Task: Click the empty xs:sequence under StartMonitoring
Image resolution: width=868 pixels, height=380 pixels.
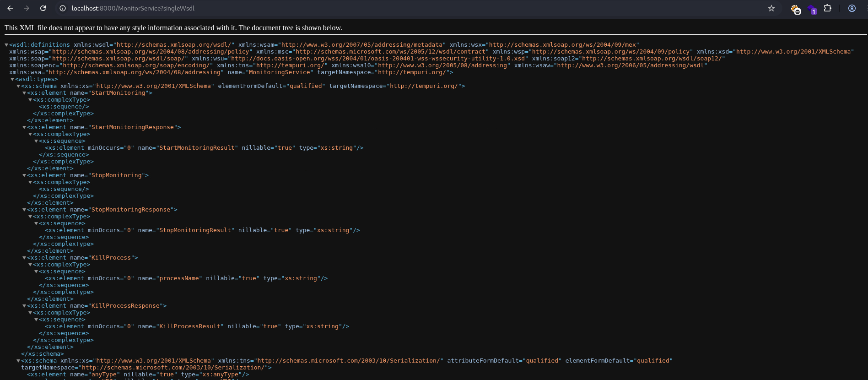Action: (x=64, y=107)
